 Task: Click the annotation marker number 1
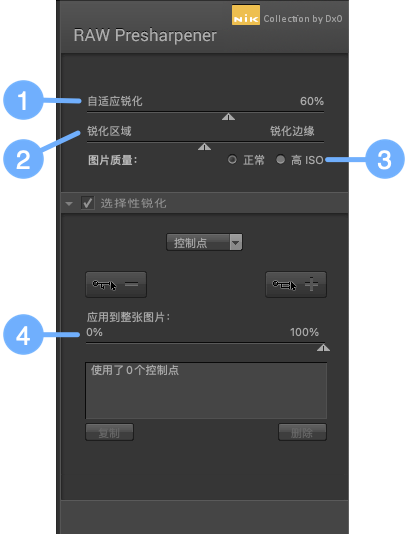tap(23, 100)
